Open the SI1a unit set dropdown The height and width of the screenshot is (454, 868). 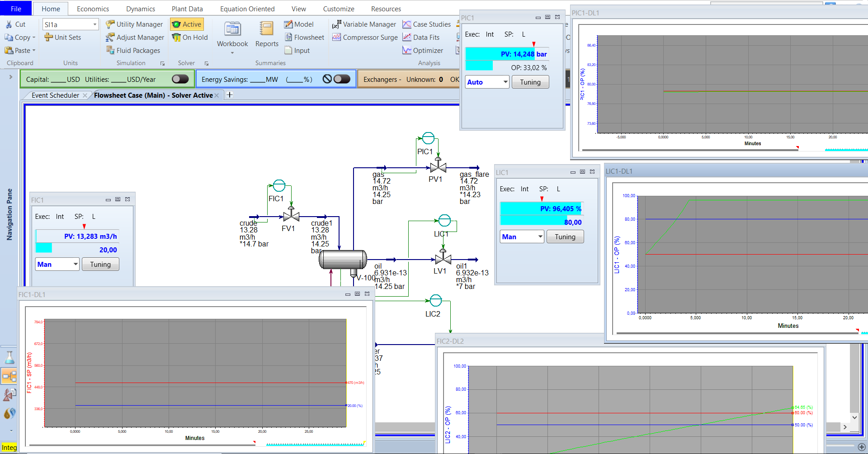(95, 24)
